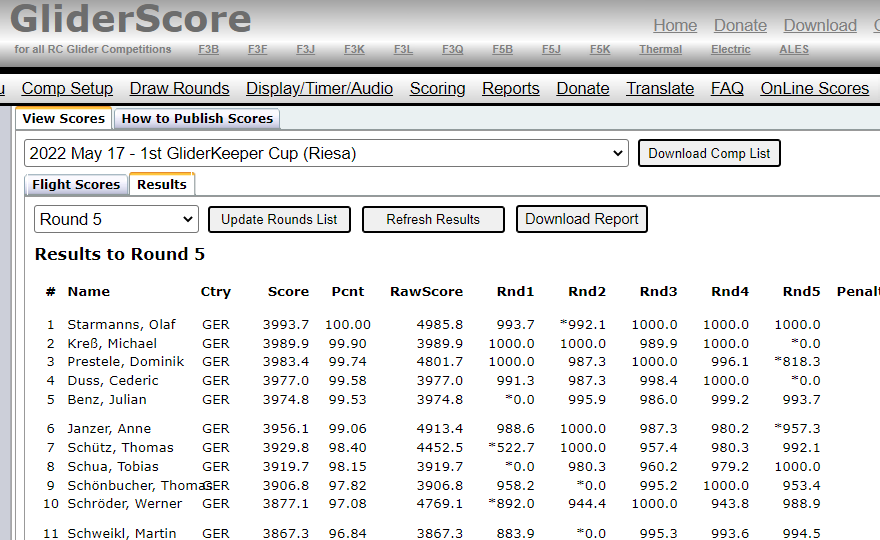Click the Refresh Results button
Image resolution: width=880 pixels, height=540 pixels.
433,219
